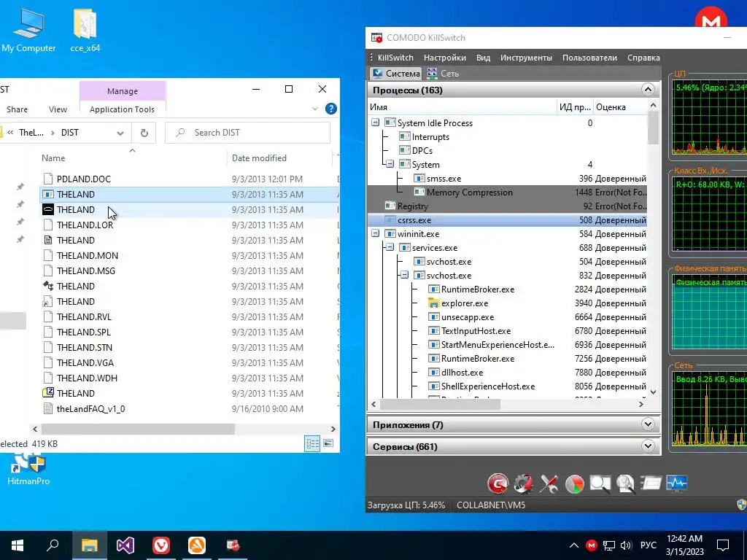Collapse the Процессы (163) panel
747x560 pixels.
click(x=648, y=90)
